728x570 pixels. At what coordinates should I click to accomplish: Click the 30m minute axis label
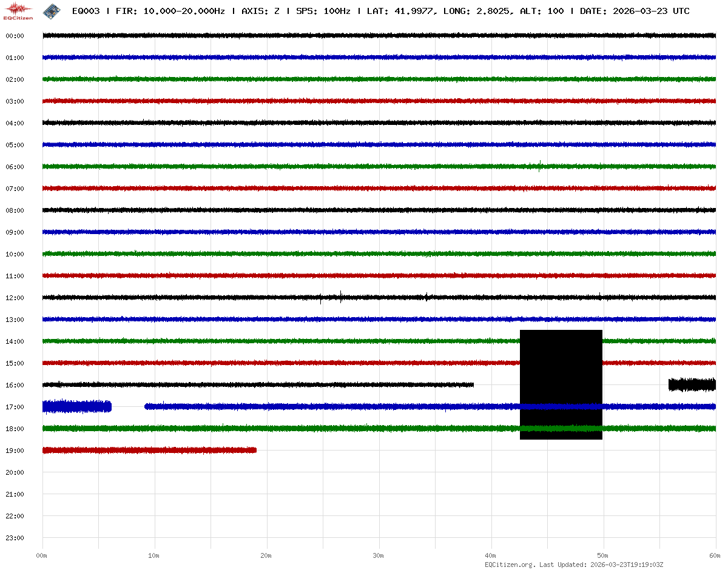(x=378, y=555)
